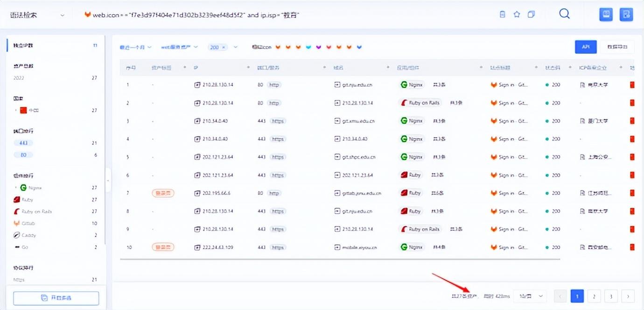This screenshot has width=644, height=310.
Task: Click the blue API button above the table
Action: click(586, 47)
